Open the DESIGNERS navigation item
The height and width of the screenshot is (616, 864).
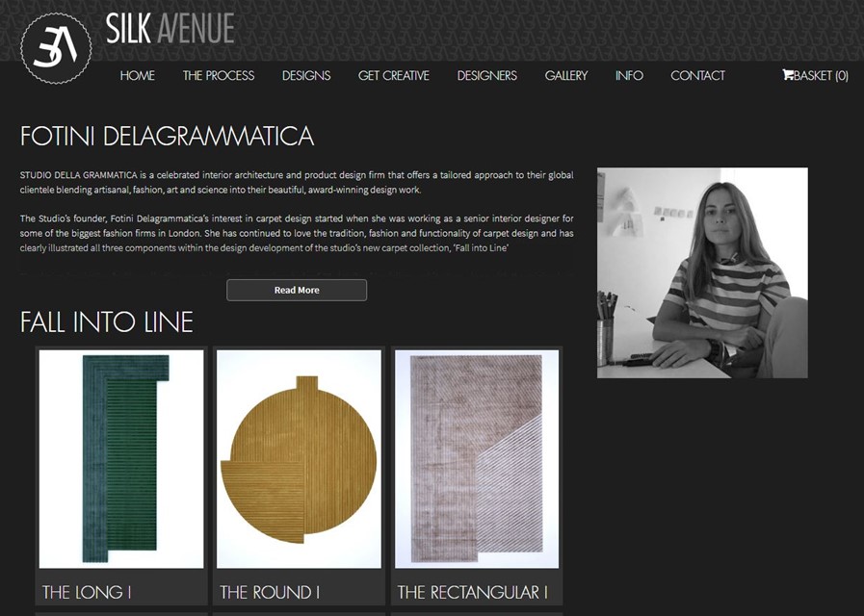coord(486,75)
